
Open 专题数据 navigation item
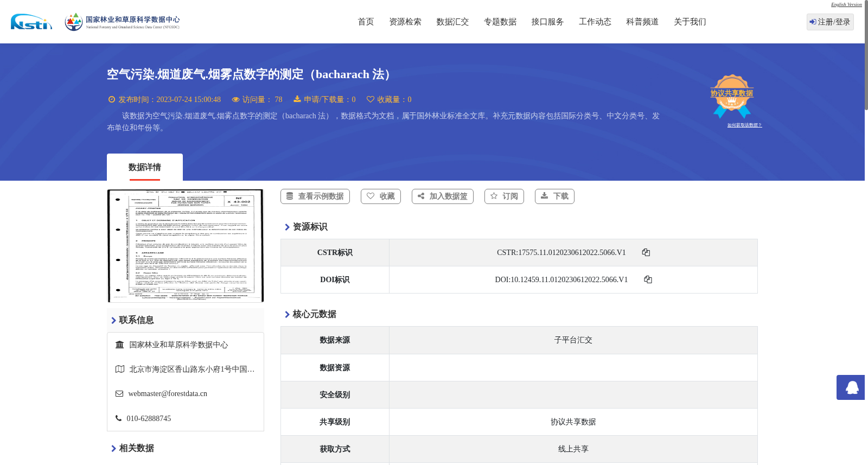click(500, 22)
